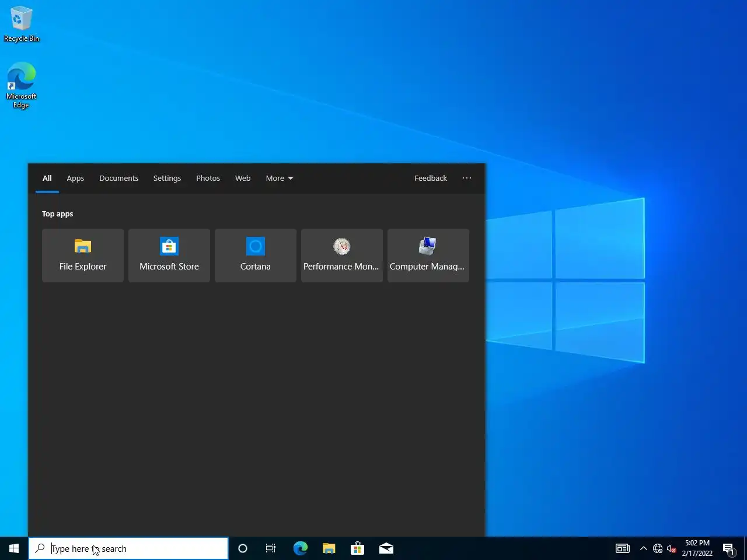Open Microsoft Store from the taskbar
Screen dimensions: 747x560
[x=357, y=548]
